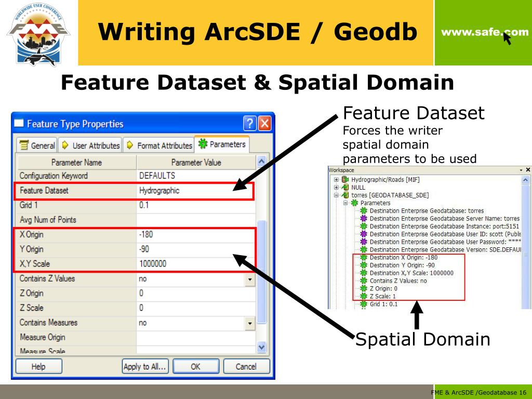The height and width of the screenshot is (399, 532).
Task: Edit the Z Scale value field
Action: (x=196, y=308)
